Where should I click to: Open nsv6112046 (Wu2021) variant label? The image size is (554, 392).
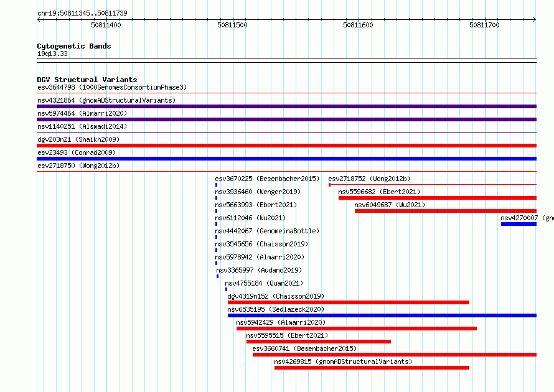(x=250, y=218)
